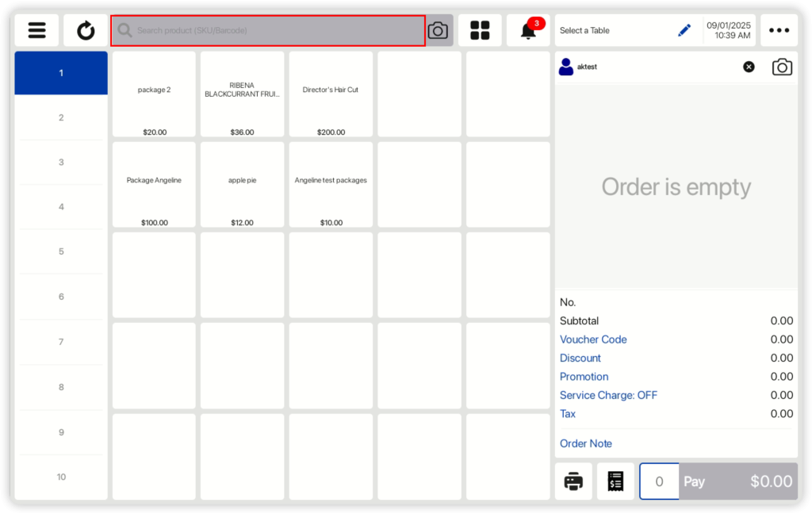Add Director's Hair Cut product

[x=331, y=94]
